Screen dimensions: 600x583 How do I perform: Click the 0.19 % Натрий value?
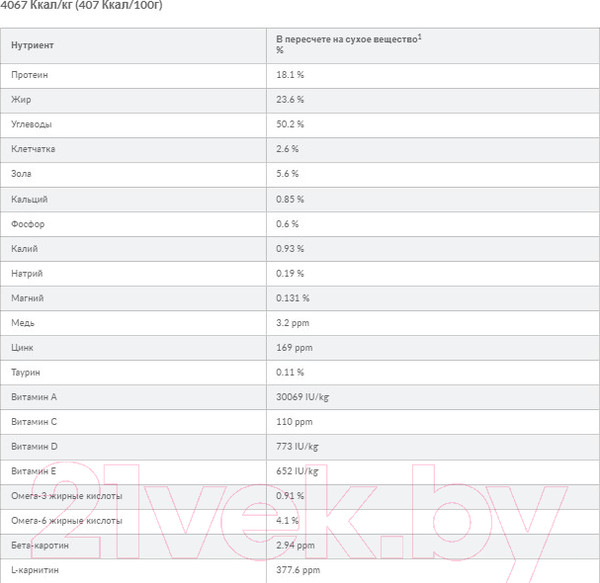[290, 273]
